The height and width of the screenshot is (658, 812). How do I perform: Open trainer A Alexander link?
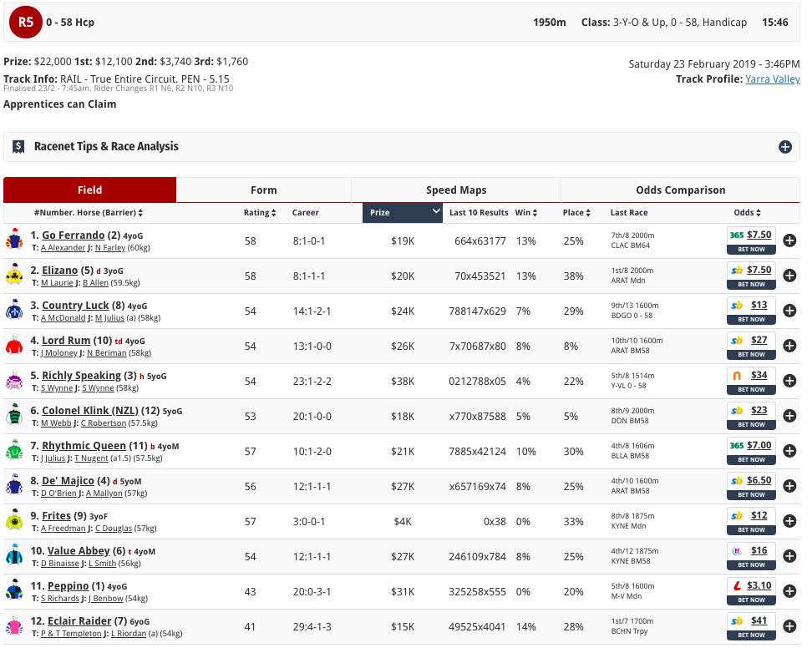point(63,248)
